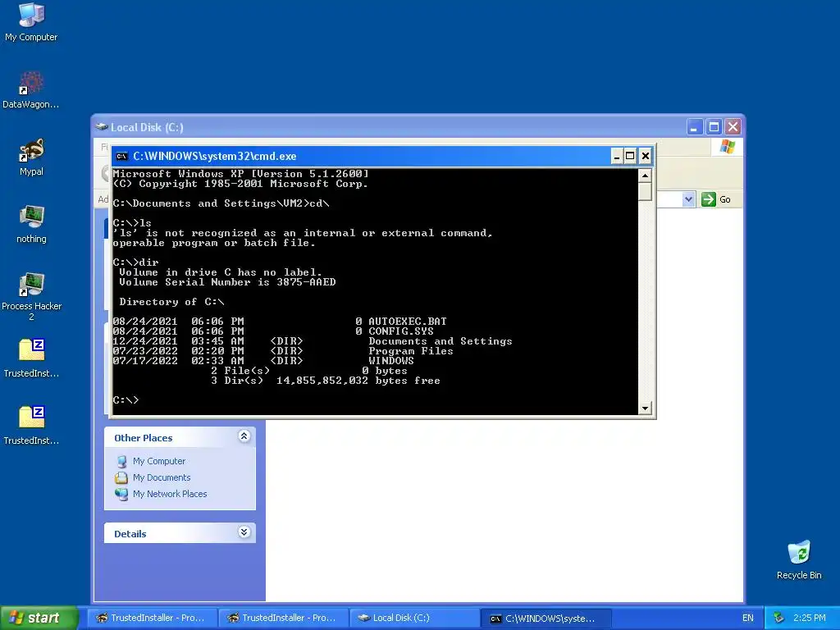840x630 pixels.
Task: Click the 2:25 PM taskbar clock
Action: [x=809, y=618]
